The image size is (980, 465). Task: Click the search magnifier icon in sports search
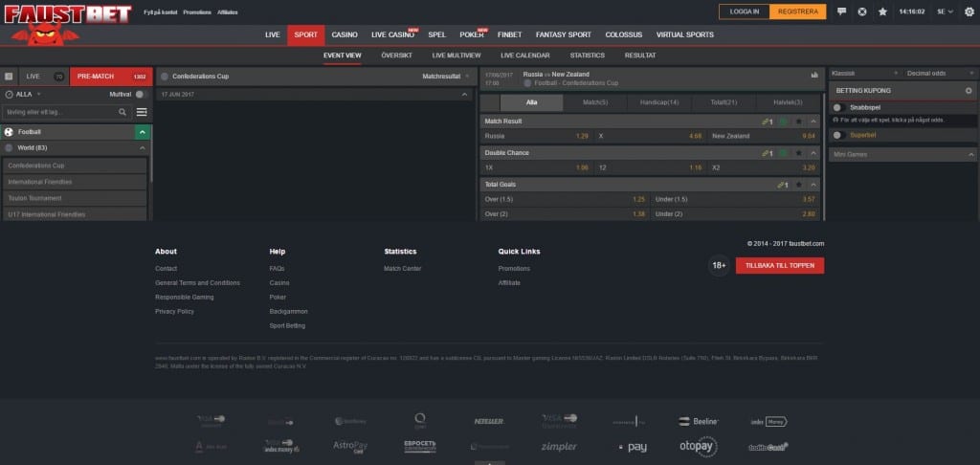[122, 113]
